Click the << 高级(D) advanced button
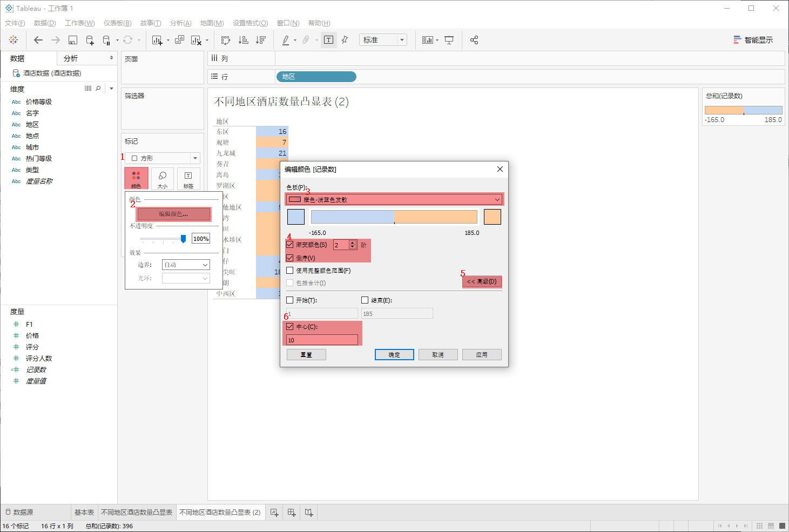The image size is (789, 532). point(482,281)
